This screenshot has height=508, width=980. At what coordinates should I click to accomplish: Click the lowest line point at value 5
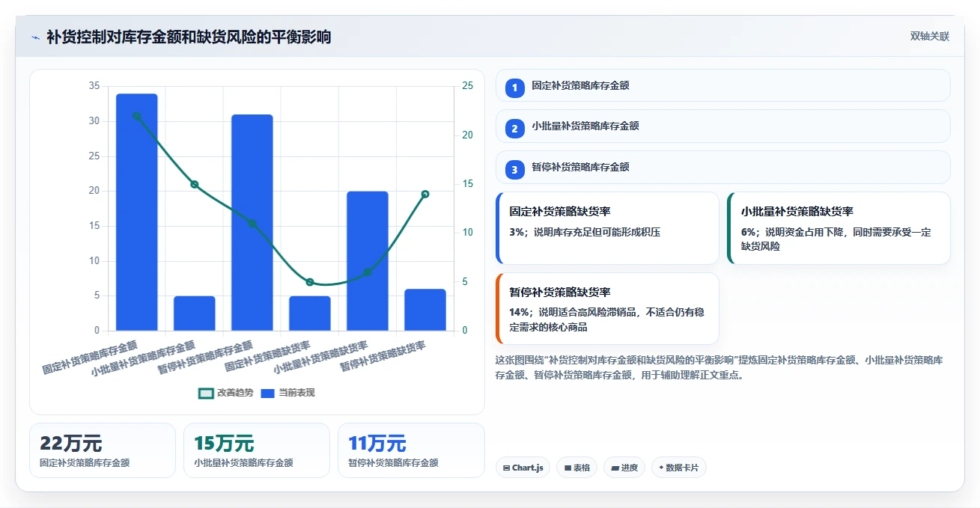(310, 282)
